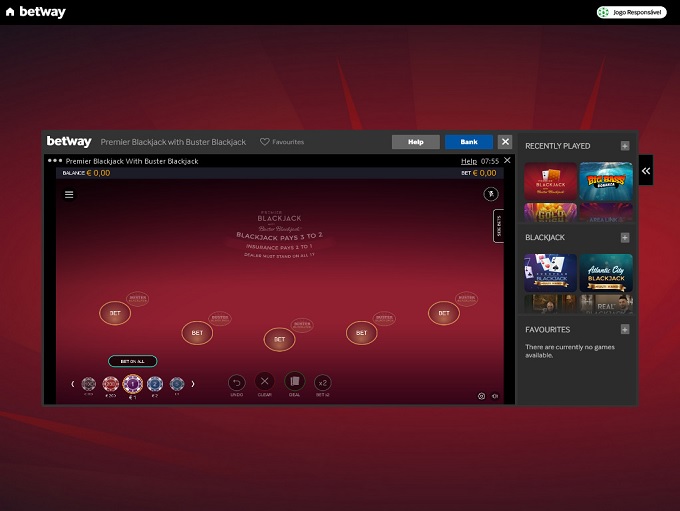This screenshot has height=511, width=680.
Task: Open the Big Bass Bonanza thumbnail
Action: tap(606, 181)
